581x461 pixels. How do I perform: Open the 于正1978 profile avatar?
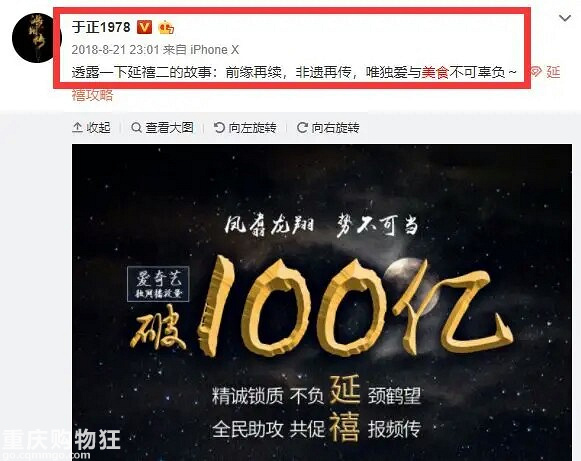(35, 37)
